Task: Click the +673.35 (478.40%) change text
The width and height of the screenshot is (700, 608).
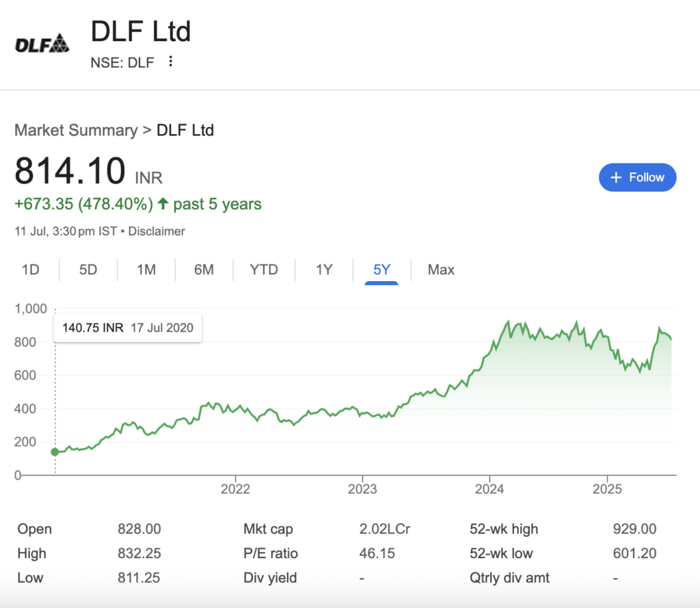Action: click(84, 204)
